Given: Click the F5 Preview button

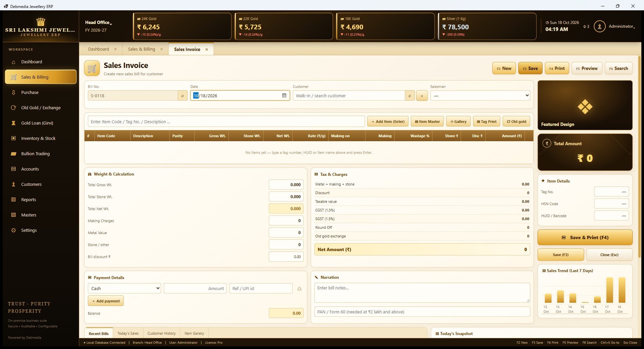Looking at the screenshot, I should click(587, 68).
